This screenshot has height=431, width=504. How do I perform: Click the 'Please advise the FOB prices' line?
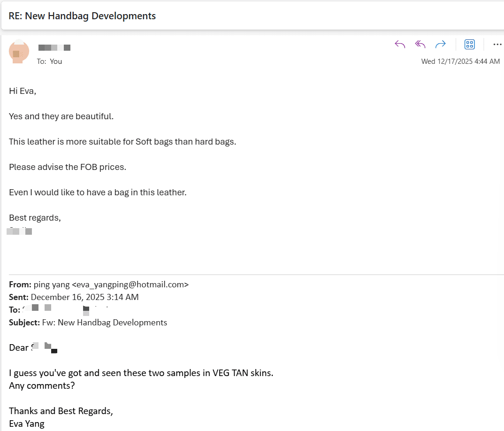coord(68,167)
